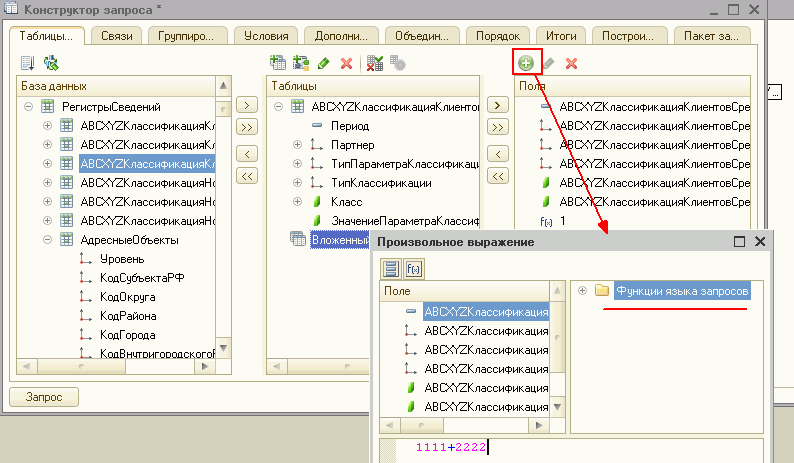794x463 pixels.
Task: Click the green resource icon beside Класс
Action: (x=317, y=202)
